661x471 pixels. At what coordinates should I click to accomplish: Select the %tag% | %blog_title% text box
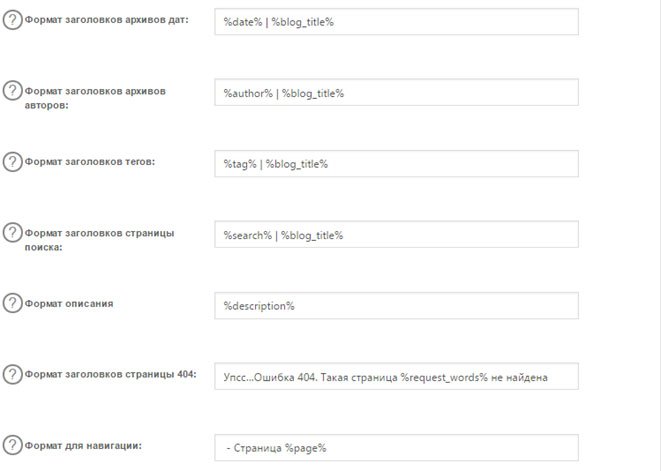[396, 164]
